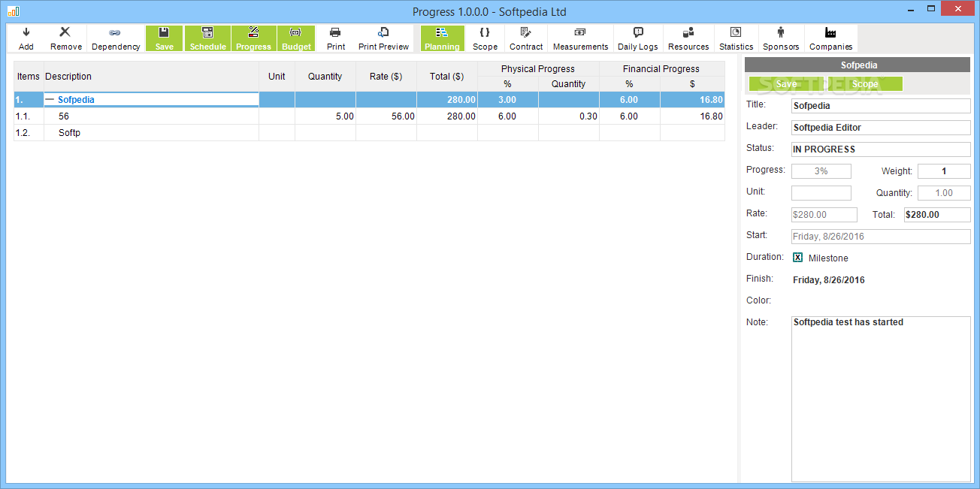Open the Budget view

[296, 38]
